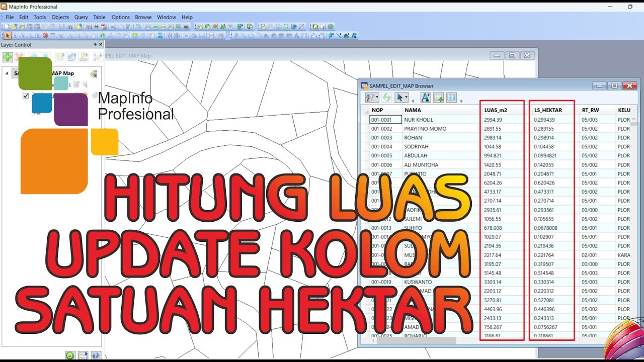The image size is (644, 362).
Task: Collapse the SAMPEL_EDIT_MAP Map tree node
Action: pos(7,73)
